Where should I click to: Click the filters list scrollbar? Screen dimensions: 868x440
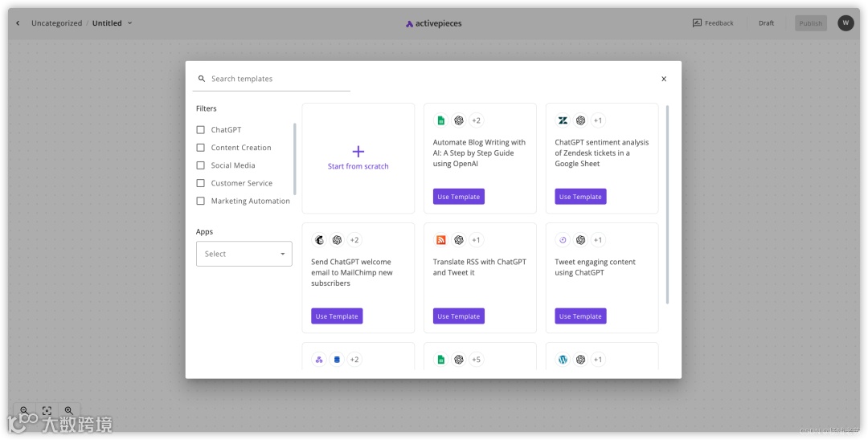(294, 159)
